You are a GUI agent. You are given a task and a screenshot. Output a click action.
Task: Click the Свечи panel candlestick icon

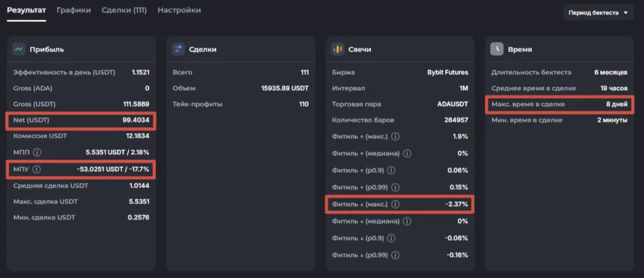tap(338, 49)
